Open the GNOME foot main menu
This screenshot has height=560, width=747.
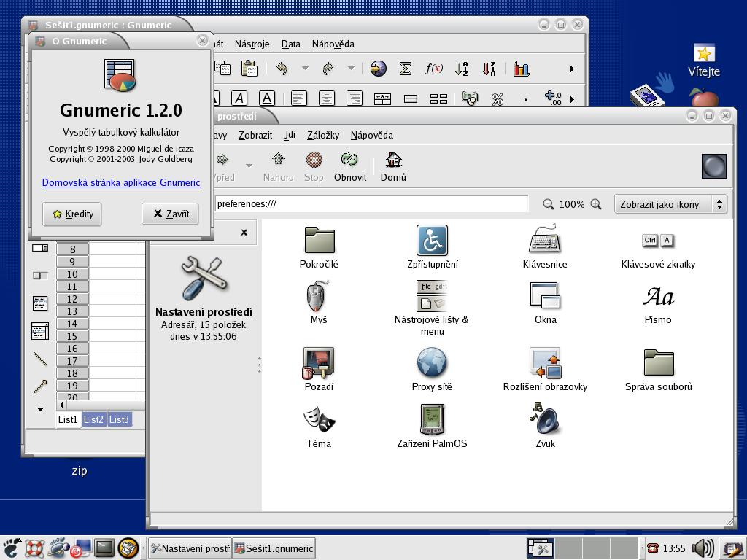click(x=12, y=548)
